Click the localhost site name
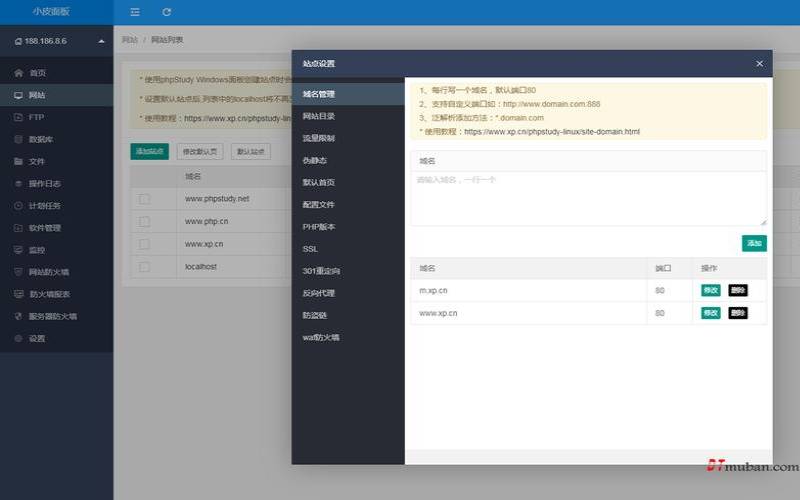Image resolution: width=800 pixels, height=500 pixels. [201, 267]
